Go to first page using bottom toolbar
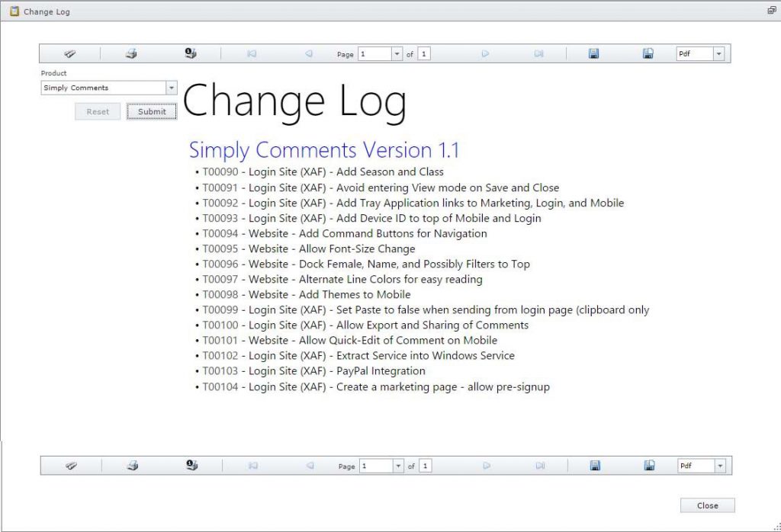Screen dimensions: 781x532 pos(253,466)
